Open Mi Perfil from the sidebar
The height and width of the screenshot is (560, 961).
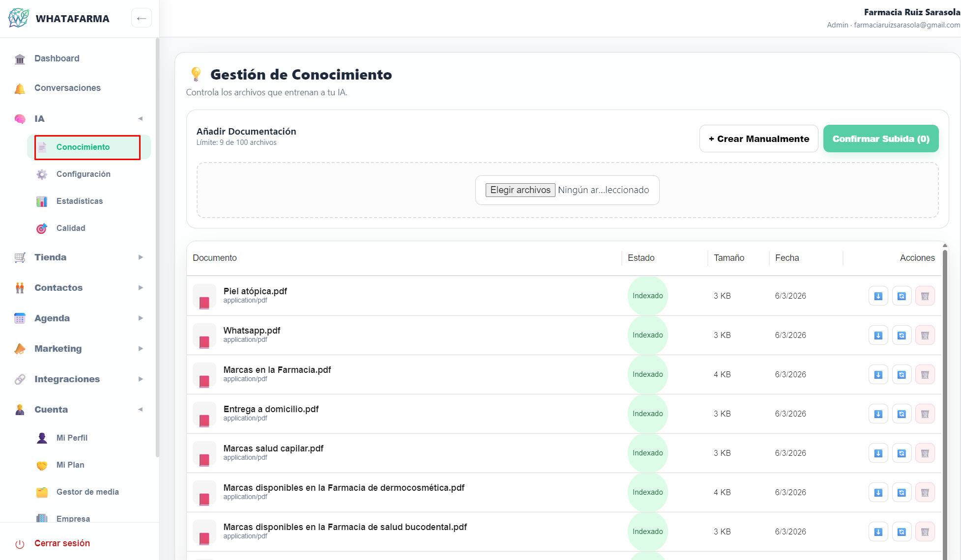pos(72,438)
